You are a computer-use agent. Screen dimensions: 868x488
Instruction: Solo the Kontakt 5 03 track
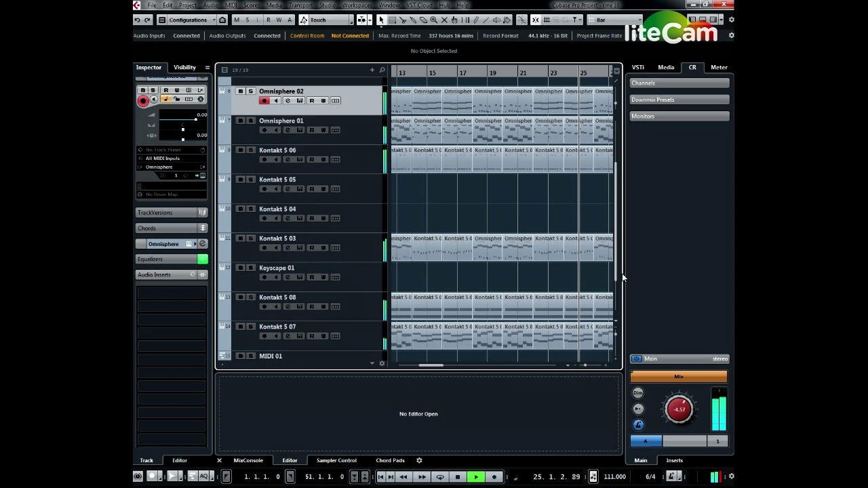[250, 239]
